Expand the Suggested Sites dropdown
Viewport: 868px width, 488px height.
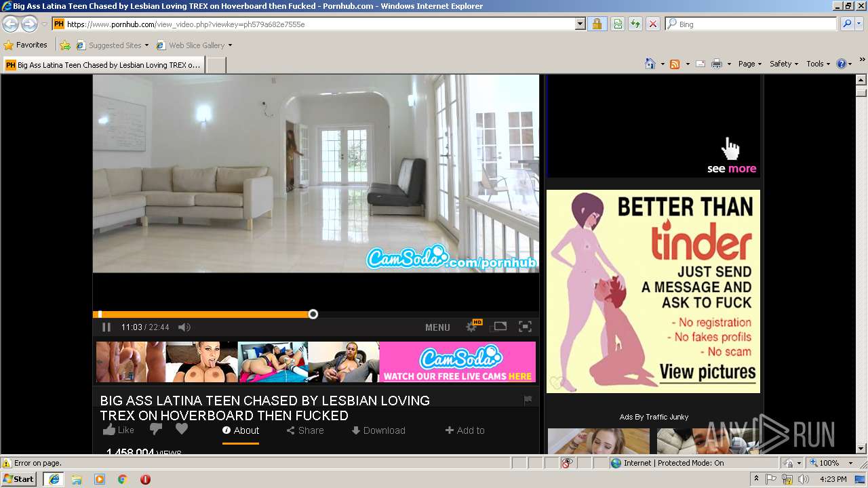point(146,45)
